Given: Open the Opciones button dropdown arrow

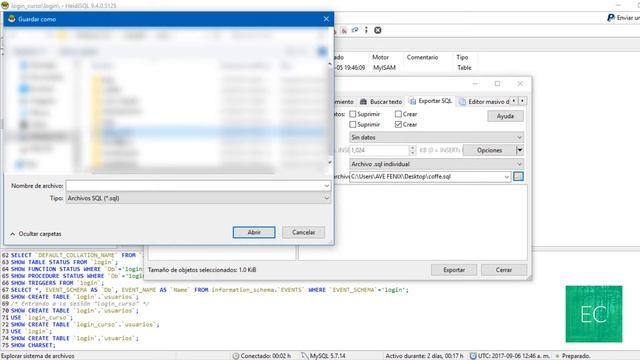Looking at the screenshot, I should (x=519, y=150).
